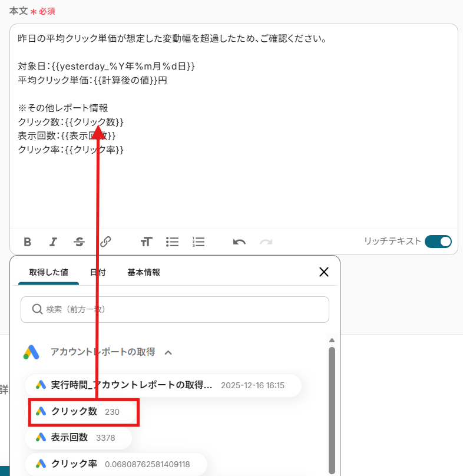The height and width of the screenshot is (476, 463).
Task: Switch to the 日付 tab
Action: click(98, 272)
